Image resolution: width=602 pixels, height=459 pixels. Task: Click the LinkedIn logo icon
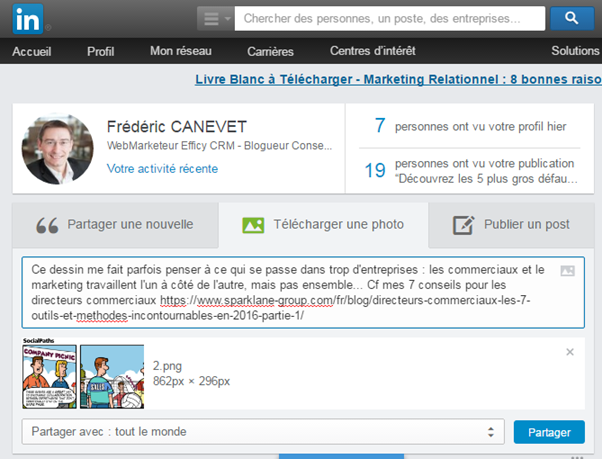(x=26, y=19)
